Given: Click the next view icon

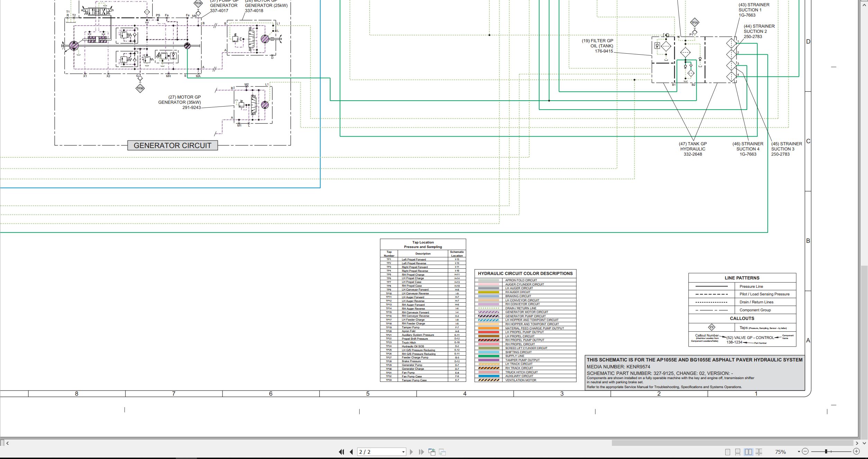Looking at the screenshot, I should [442, 452].
